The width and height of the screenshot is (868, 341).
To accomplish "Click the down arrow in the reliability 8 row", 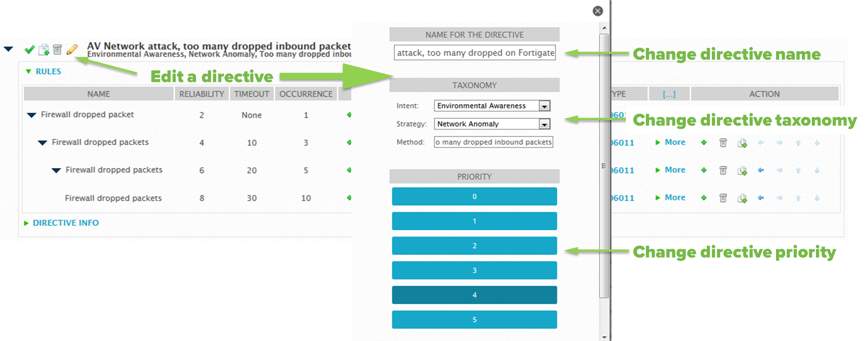I will click(x=817, y=198).
